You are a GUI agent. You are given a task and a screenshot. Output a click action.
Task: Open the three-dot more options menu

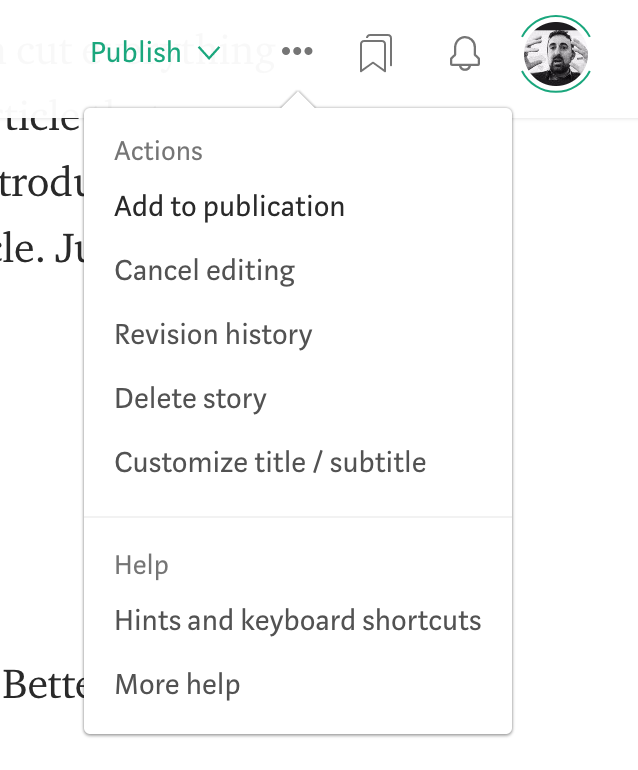(297, 52)
